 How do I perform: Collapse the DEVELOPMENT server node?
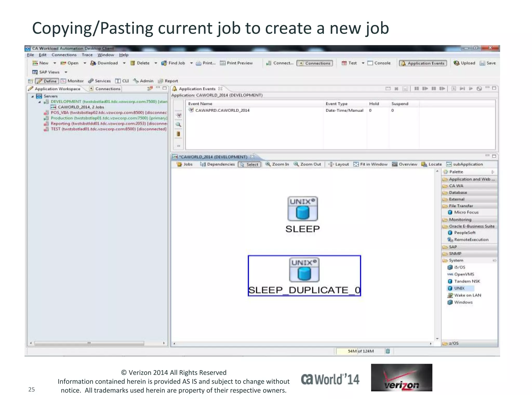(x=39, y=102)
